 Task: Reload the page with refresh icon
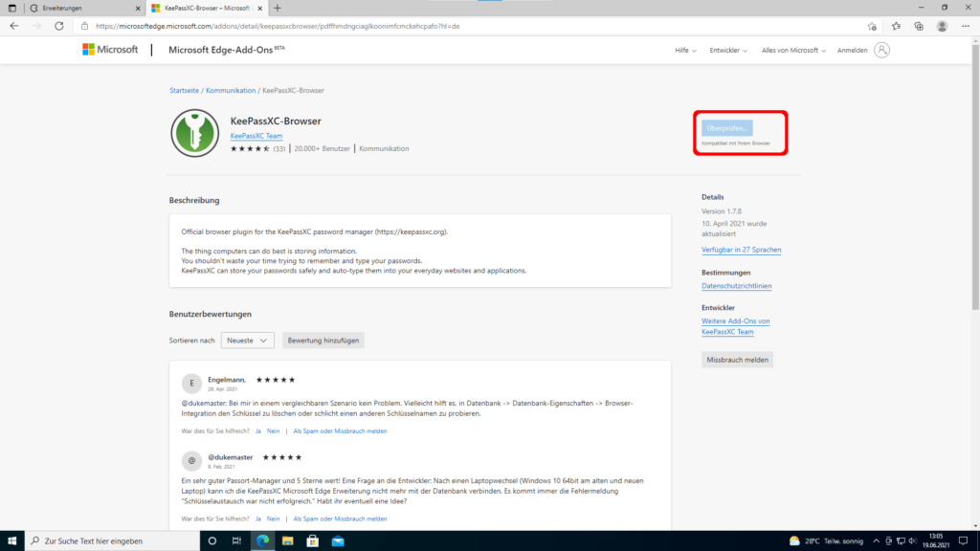[58, 26]
